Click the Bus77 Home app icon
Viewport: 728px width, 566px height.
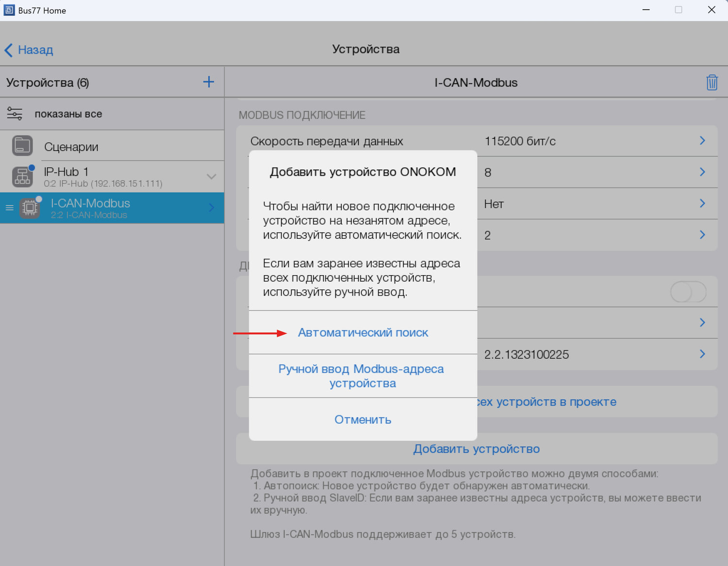click(9, 10)
